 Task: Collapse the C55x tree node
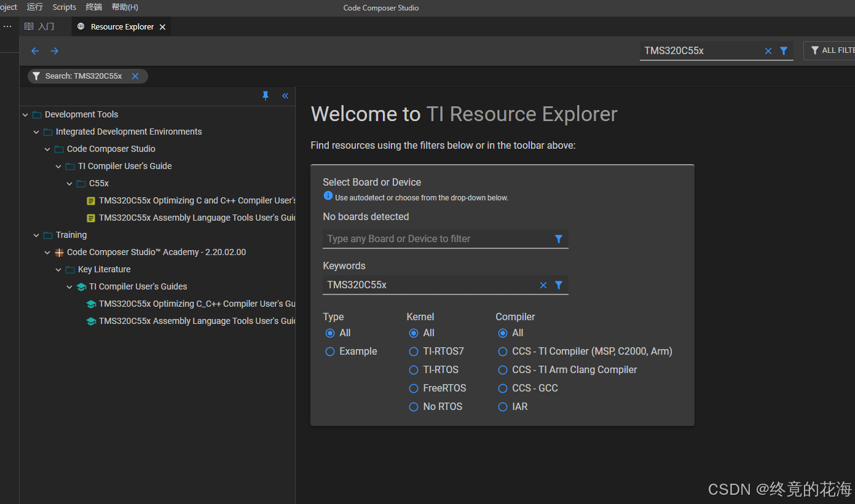(x=69, y=184)
